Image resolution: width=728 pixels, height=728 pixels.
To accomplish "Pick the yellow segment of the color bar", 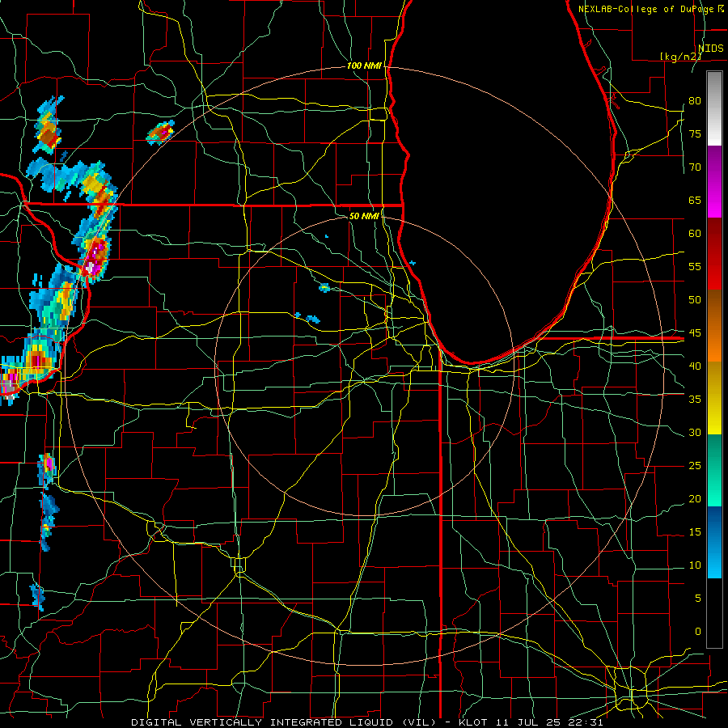I will click(714, 398).
